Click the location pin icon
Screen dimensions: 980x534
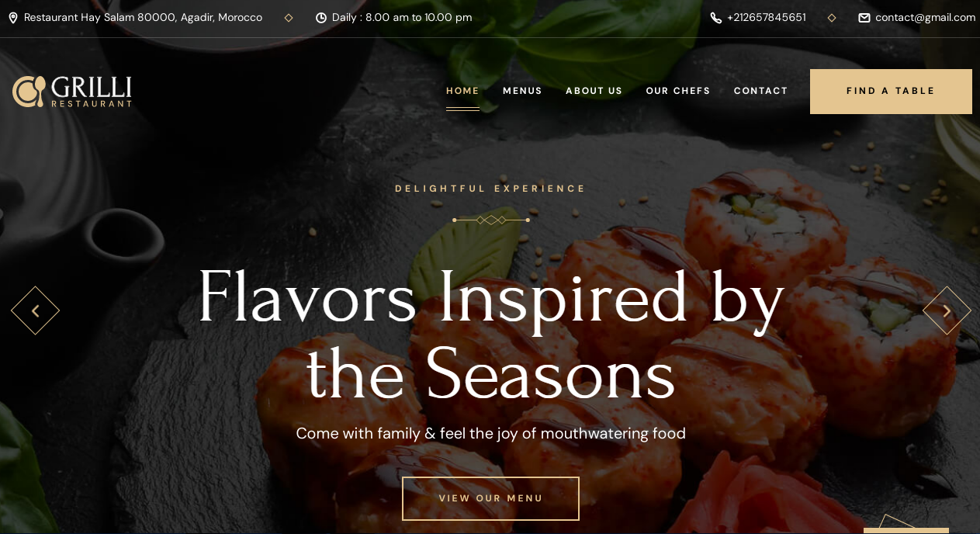coord(13,18)
